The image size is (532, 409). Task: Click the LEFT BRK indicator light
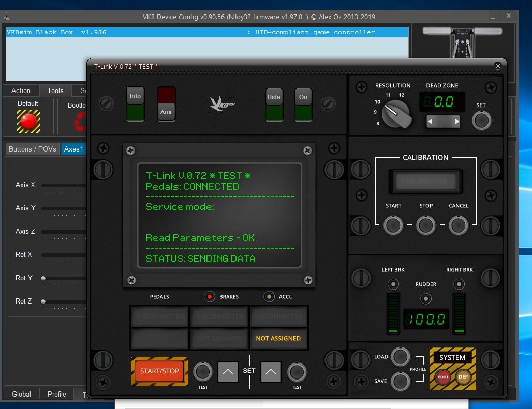click(x=393, y=284)
